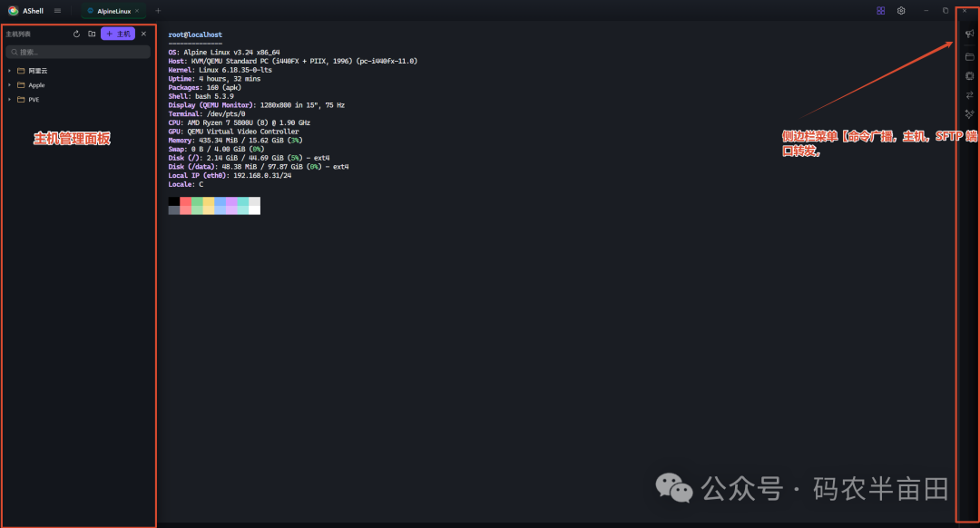Click the Disk (/): 2.14 GiB line
Screen dimensions: 980x528
249,158
